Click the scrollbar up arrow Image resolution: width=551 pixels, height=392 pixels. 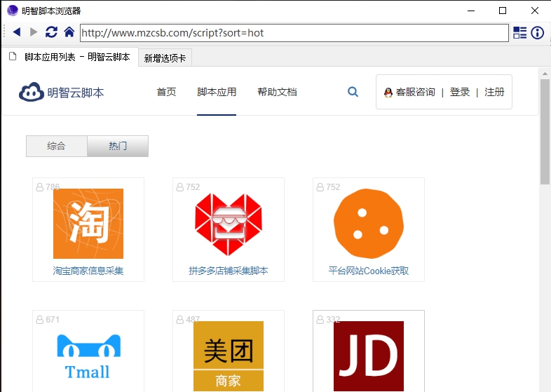click(545, 74)
